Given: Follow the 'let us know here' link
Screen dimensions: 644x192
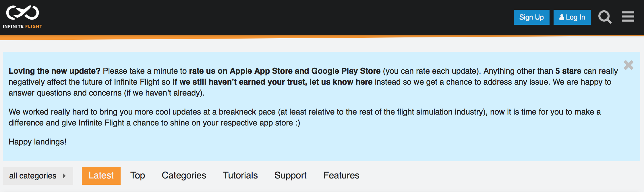Looking at the screenshot, I should click(341, 82).
